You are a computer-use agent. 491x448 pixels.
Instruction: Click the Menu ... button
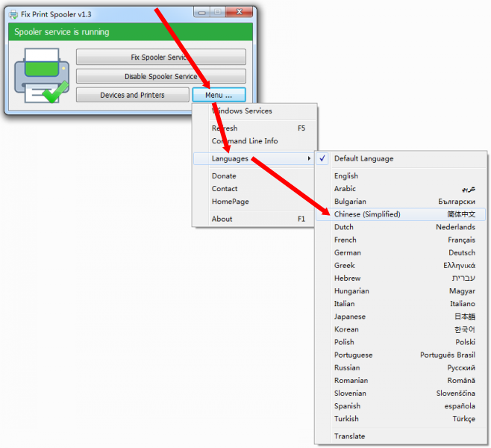(x=219, y=95)
